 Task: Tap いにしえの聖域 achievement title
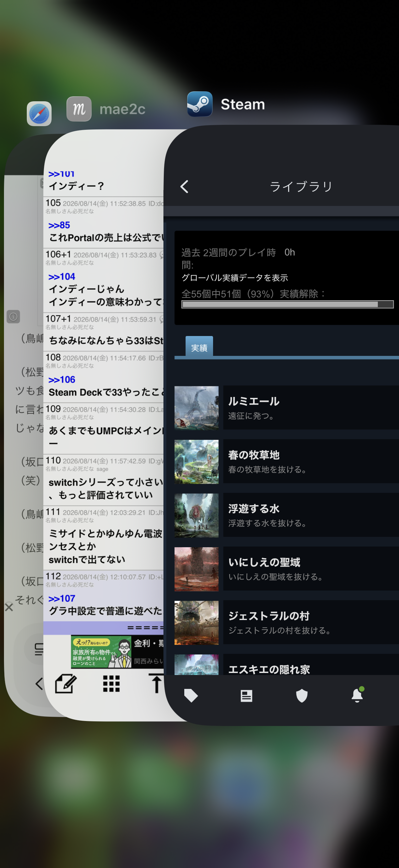click(264, 562)
